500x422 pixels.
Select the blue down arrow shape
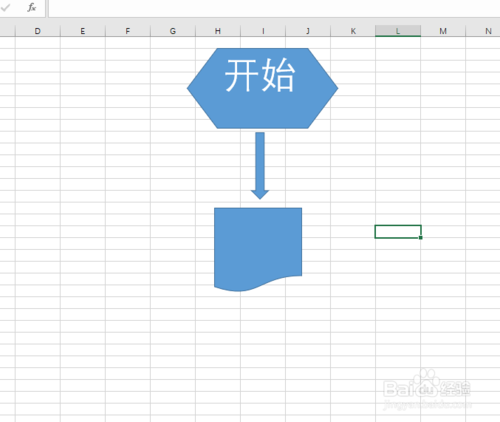click(260, 166)
